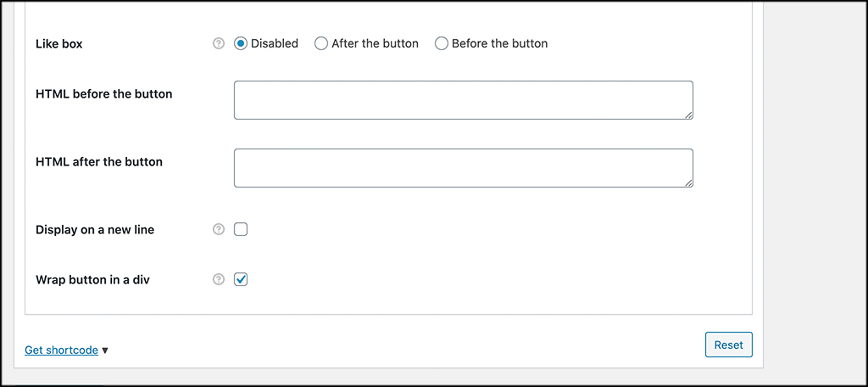This screenshot has height=387, width=868.
Task: Expand the Get shortcode arrow
Action: click(105, 351)
